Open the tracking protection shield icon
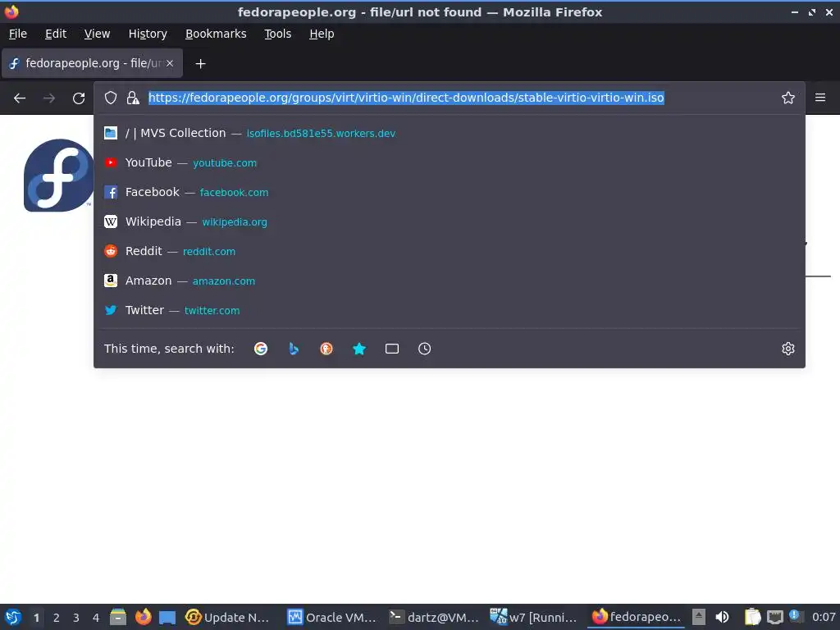This screenshot has height=630, width=840. point(111,98)
